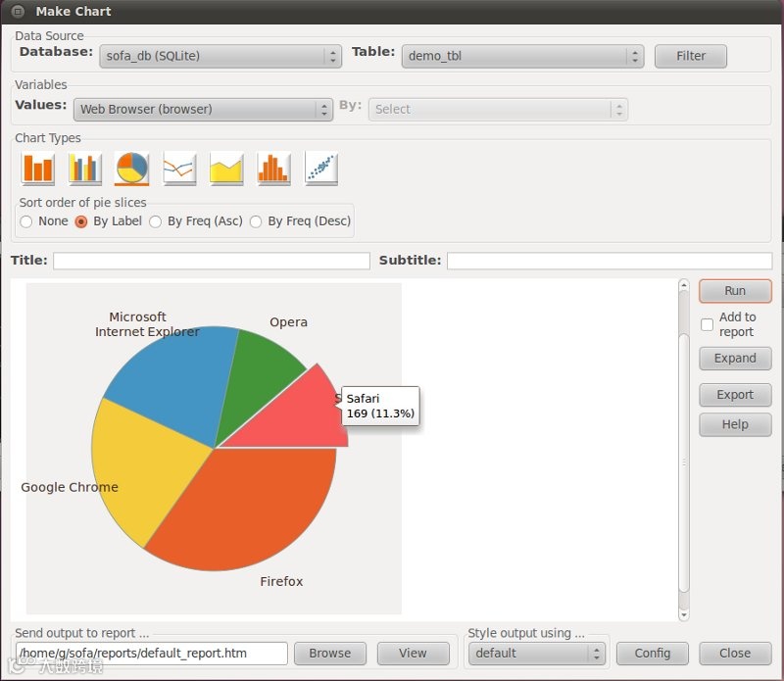This screenshot has height=681, width=784.
Task: Open the Database dropdown sofa_db (SQLite)
Action: click(220, 56)
